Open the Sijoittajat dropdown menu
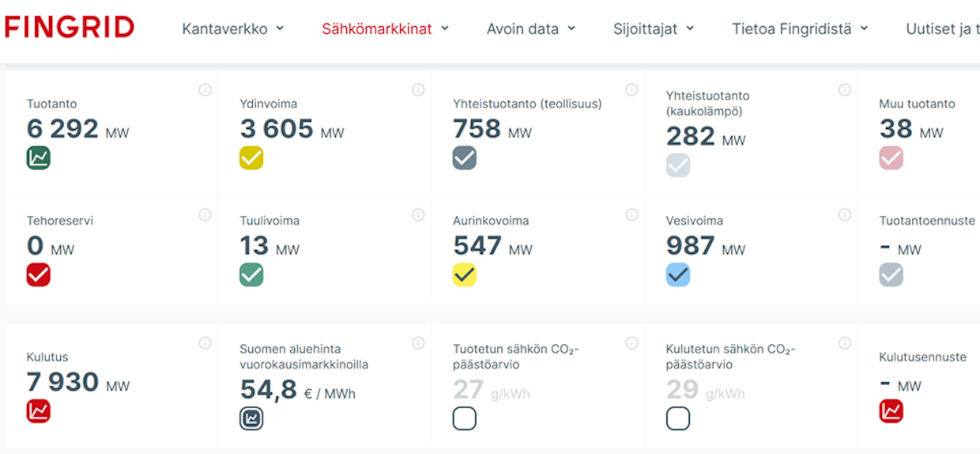The height and width of the screenshot is (454, 980). coord(654,29)
